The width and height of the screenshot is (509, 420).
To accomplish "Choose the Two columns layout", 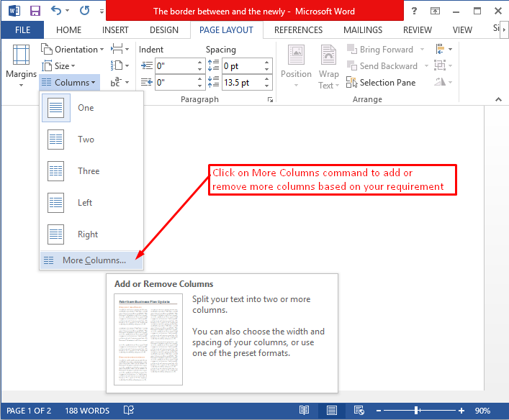I will click(x=91, y=140).
